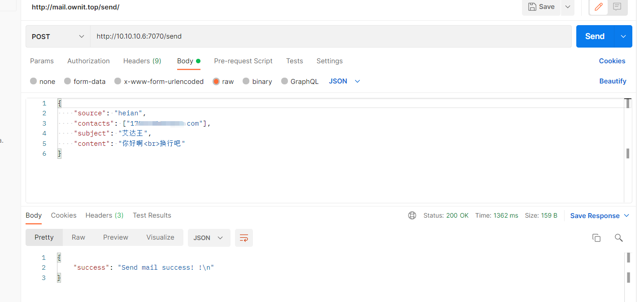Select the binary body type
The image size is (644, 302).
coord(257,82)
